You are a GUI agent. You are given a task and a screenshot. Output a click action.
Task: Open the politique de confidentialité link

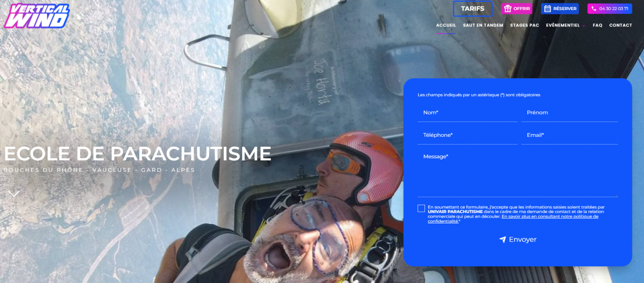click(x=550, y=217)
